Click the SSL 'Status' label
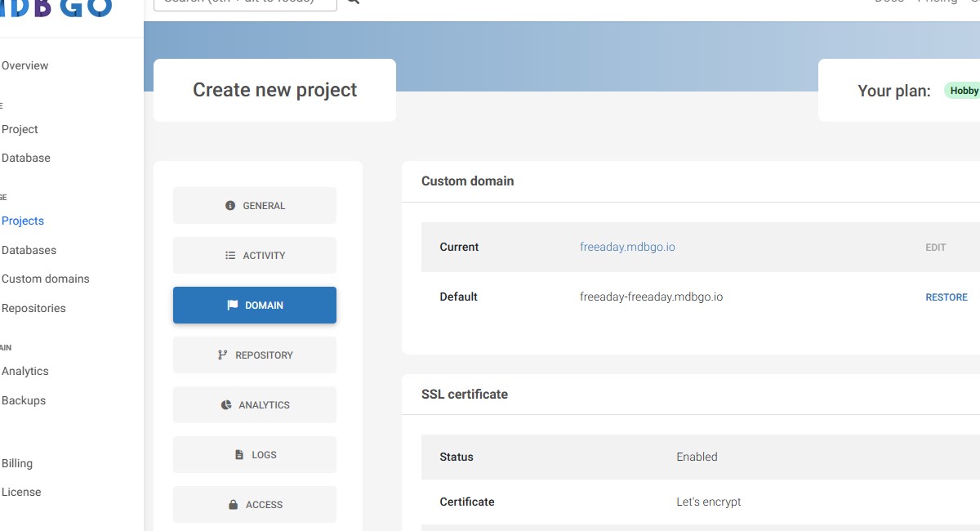 pos(457,457)
